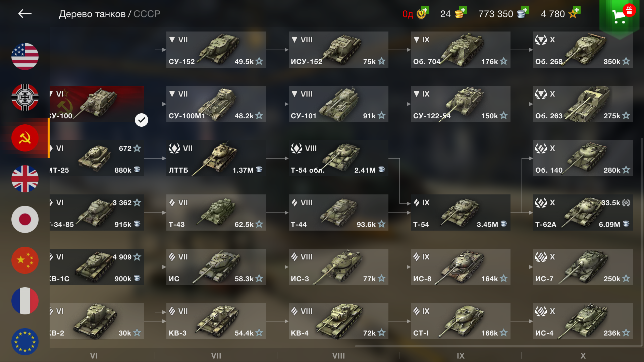Select the ИСУ-152 tank destroyer
644x362 pixels.
click(x=338, y=50)
